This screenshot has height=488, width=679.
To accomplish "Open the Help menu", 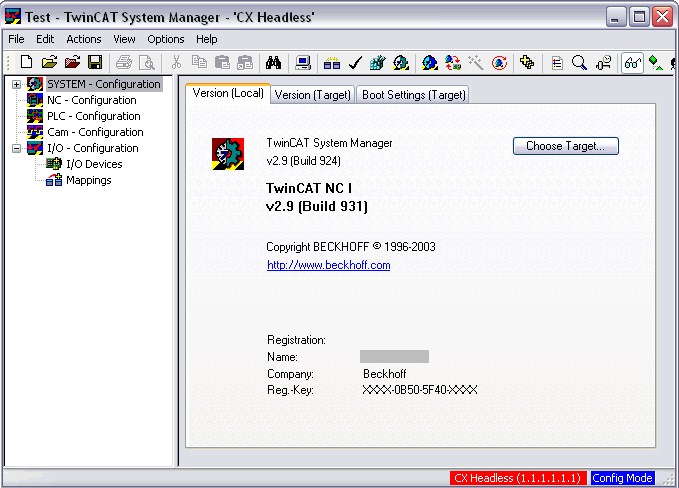I will click(207, 39).
